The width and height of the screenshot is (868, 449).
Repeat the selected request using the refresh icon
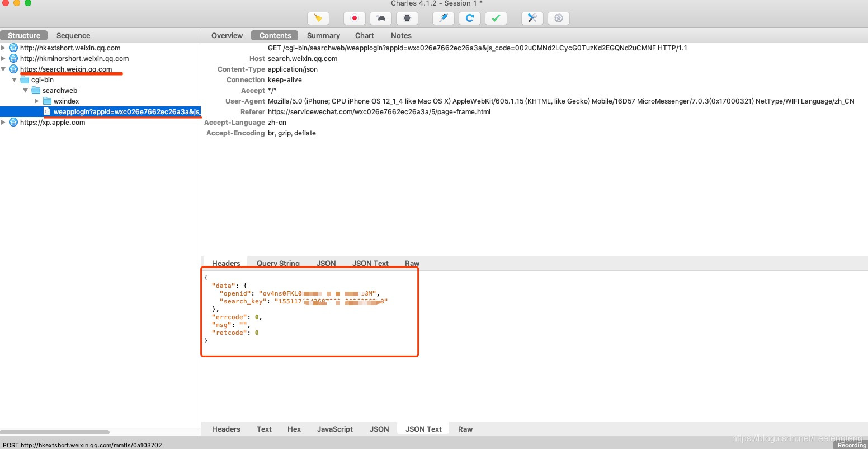470,18
